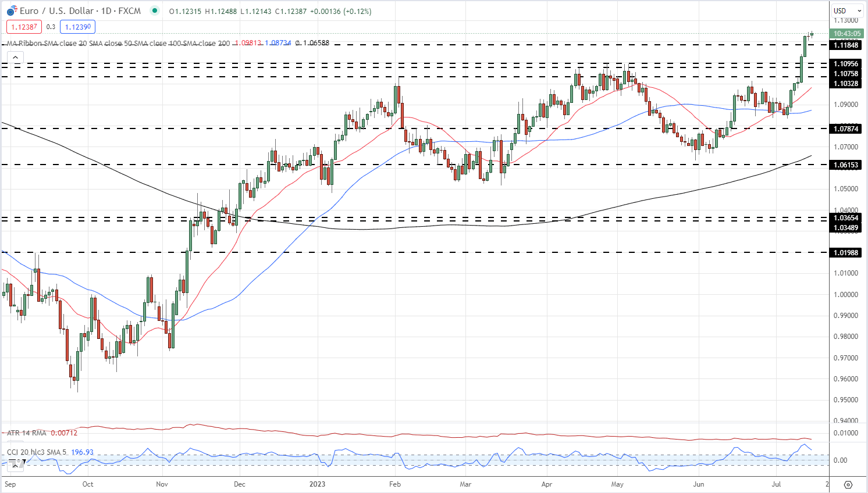The image size is (868, 493).
Task: Click the high price H1.12488 value
Action: click(x=221, y=11)
